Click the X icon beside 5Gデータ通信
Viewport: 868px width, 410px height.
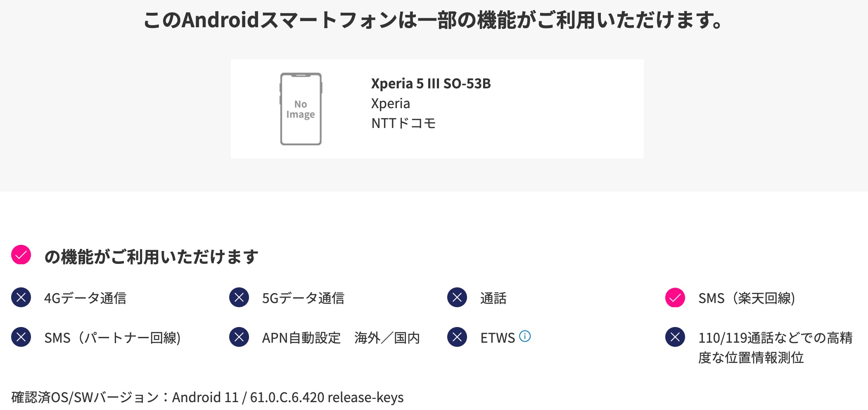click(239, 297)
